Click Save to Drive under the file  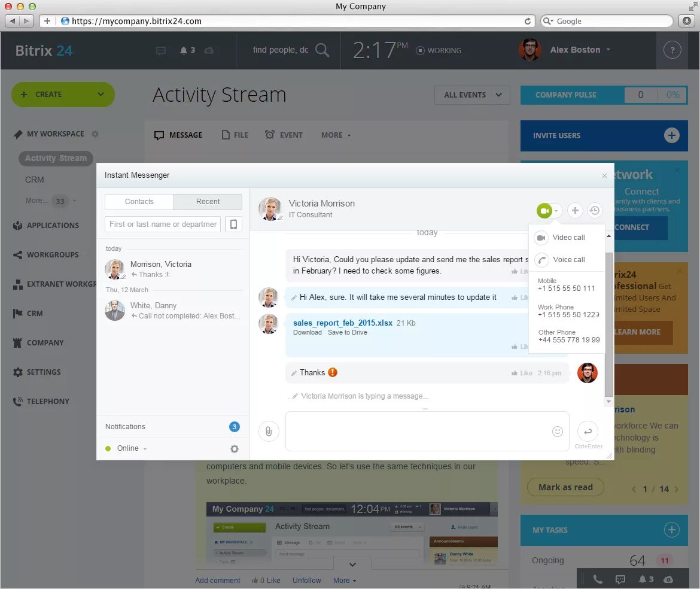pyautogui.click(x=348, y=333)
